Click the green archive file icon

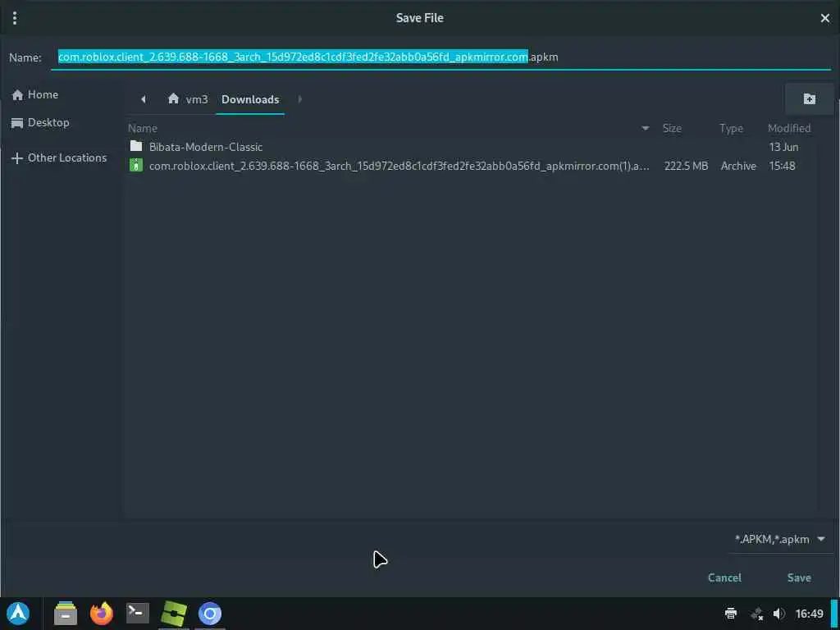tap(137, 166)
